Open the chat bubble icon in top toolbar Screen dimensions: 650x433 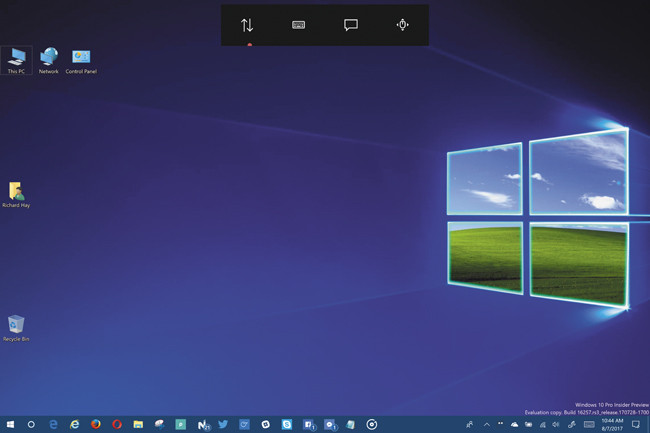tap(351, 25)
